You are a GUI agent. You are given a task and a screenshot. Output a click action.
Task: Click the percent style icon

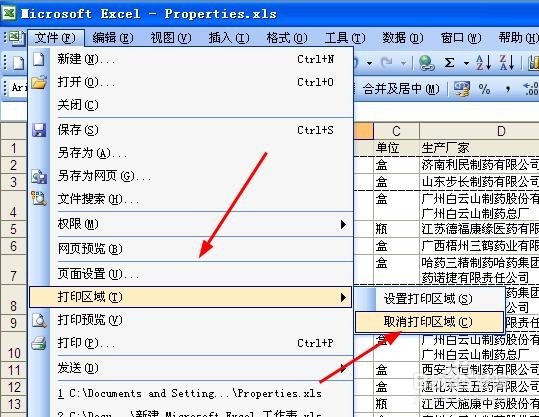[x=484, y=89]
